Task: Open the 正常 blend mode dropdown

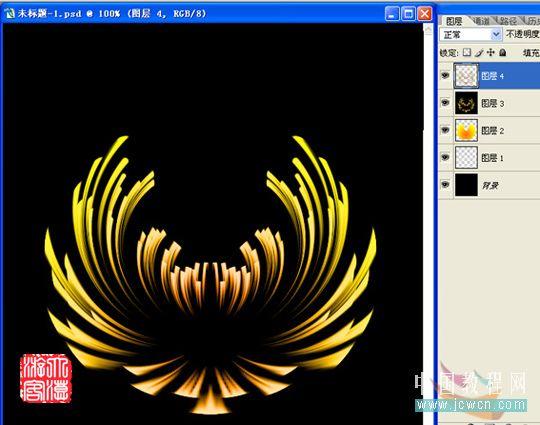Action: pyautogui.click(x=470, y=34)
